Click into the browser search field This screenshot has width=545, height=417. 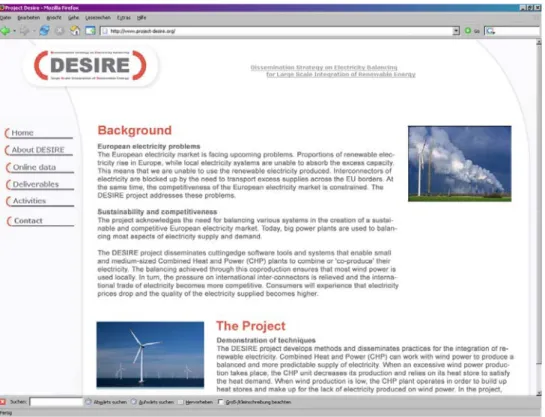coord(517,31)
